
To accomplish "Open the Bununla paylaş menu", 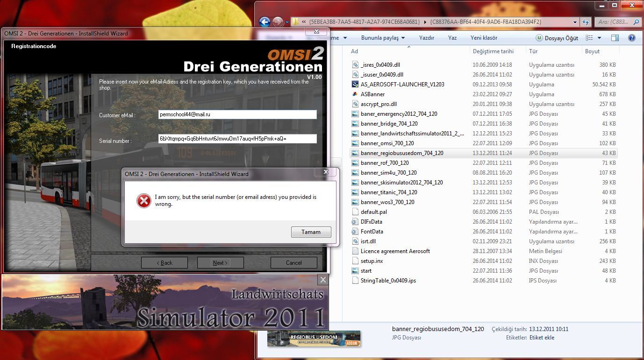I will [x=383, y=38].
